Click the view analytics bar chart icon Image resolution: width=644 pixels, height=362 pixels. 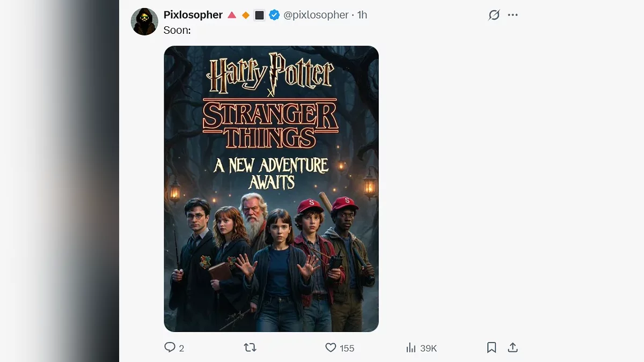point(411,348)
